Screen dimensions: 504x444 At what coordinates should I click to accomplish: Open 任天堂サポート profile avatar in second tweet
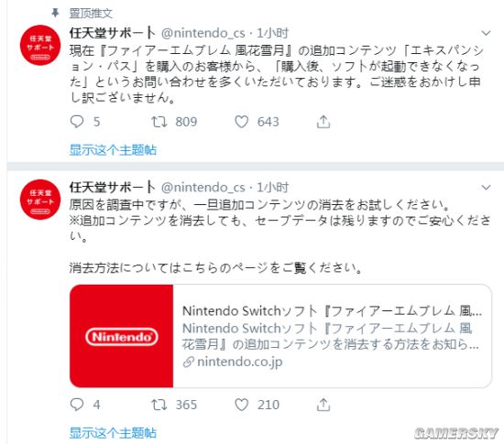click(x=40, y=200)
